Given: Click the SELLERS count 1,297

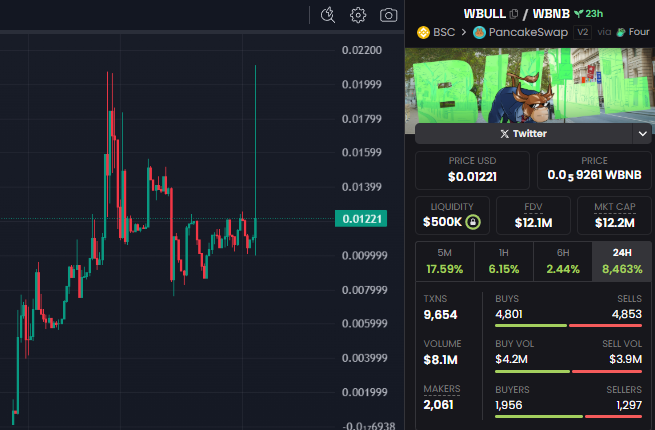Looking at the screenshot, I should pos(629,405).
